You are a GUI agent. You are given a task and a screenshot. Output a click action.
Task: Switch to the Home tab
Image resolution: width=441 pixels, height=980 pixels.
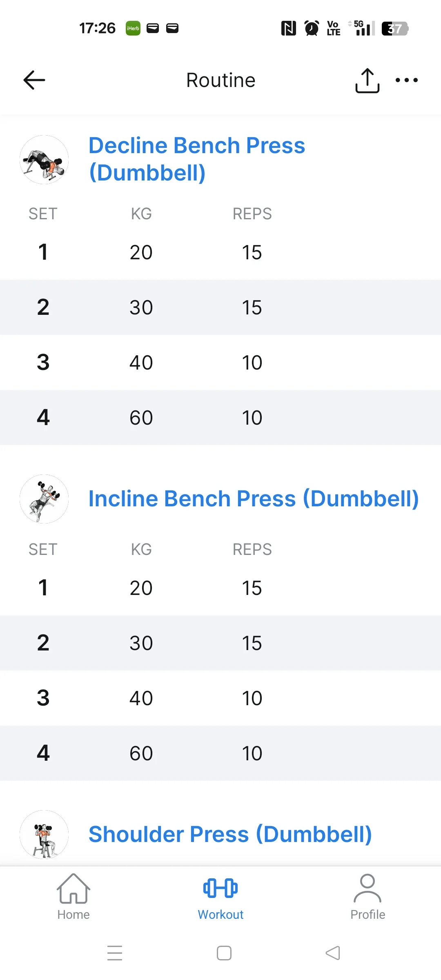pyautogui.click(x=73, y=897)
